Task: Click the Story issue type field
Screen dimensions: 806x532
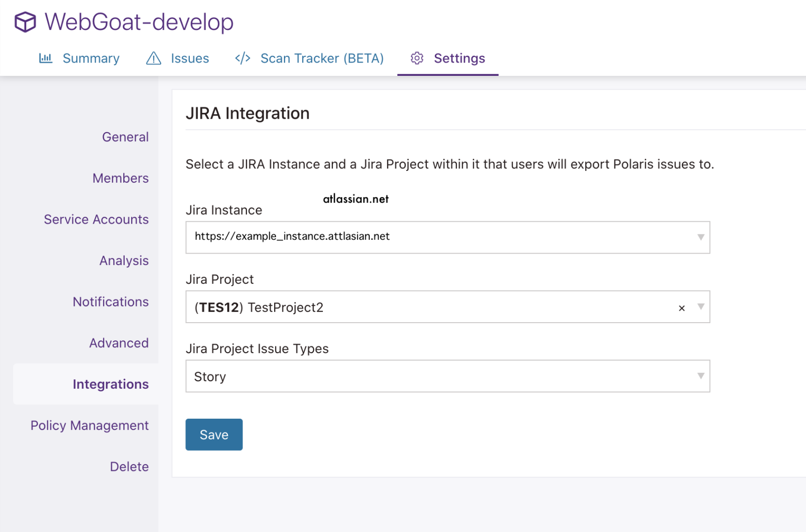Action: [448, 376]
